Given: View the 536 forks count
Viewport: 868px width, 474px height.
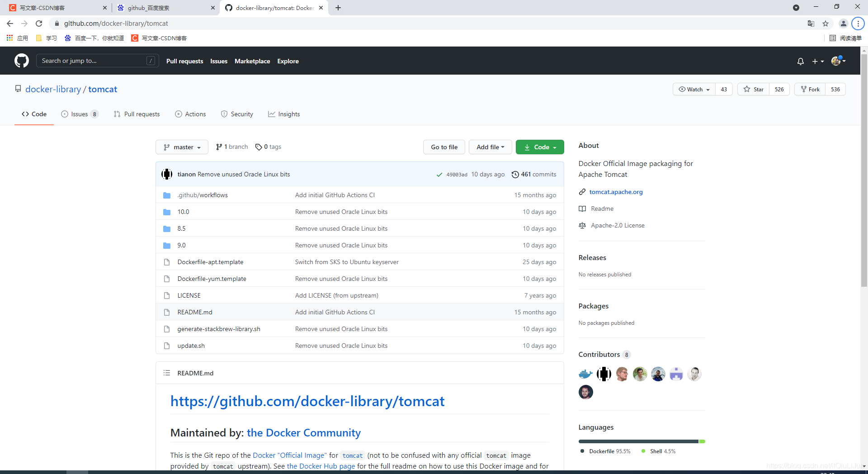Looking at the screenshot, I should tap(835, 89).
